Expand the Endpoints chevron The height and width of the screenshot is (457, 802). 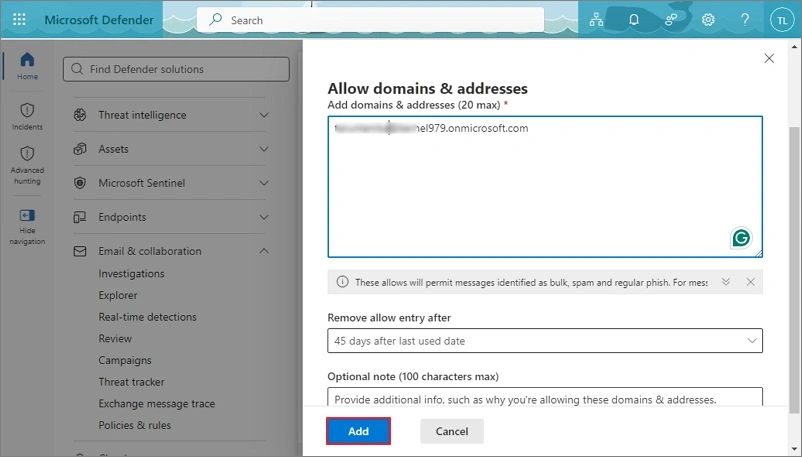point(264,217)
